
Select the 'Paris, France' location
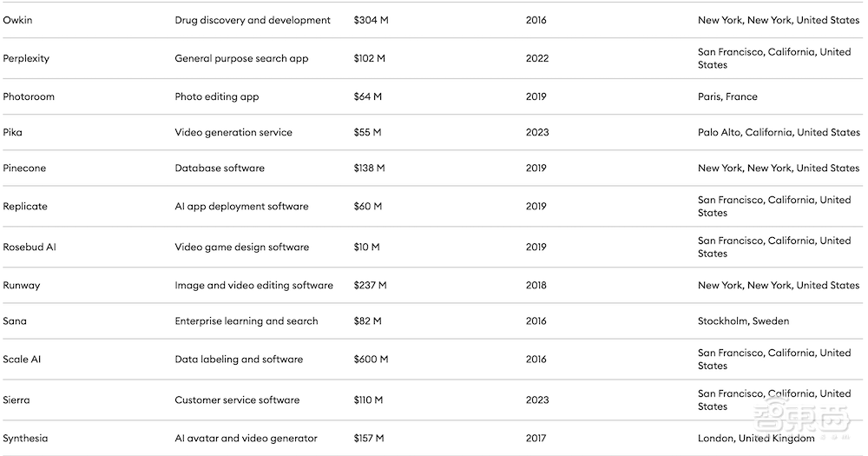pos(727,96)
